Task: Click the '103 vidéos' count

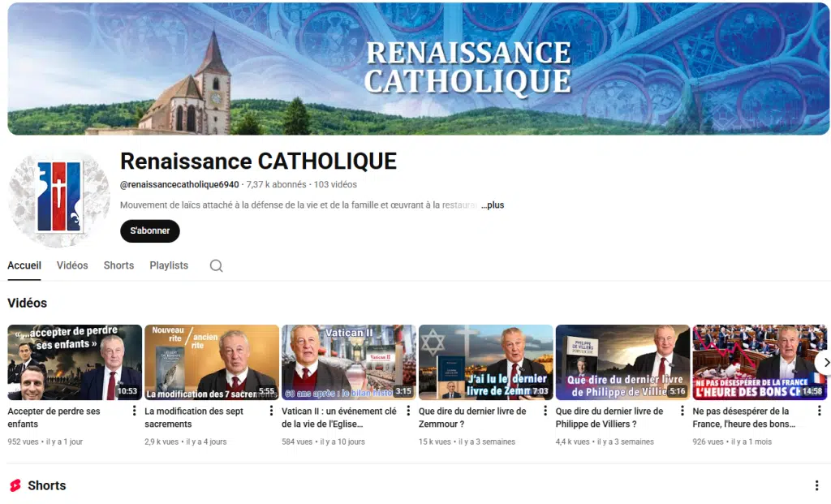Action: pyautogui.click(x=335, y=184)
